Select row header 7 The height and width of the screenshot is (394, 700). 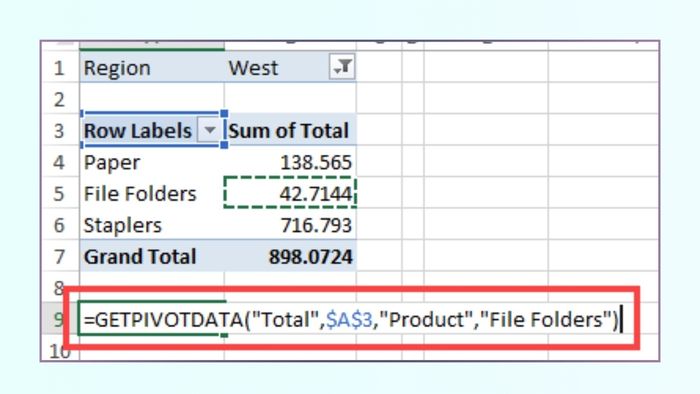click(60, 256)
